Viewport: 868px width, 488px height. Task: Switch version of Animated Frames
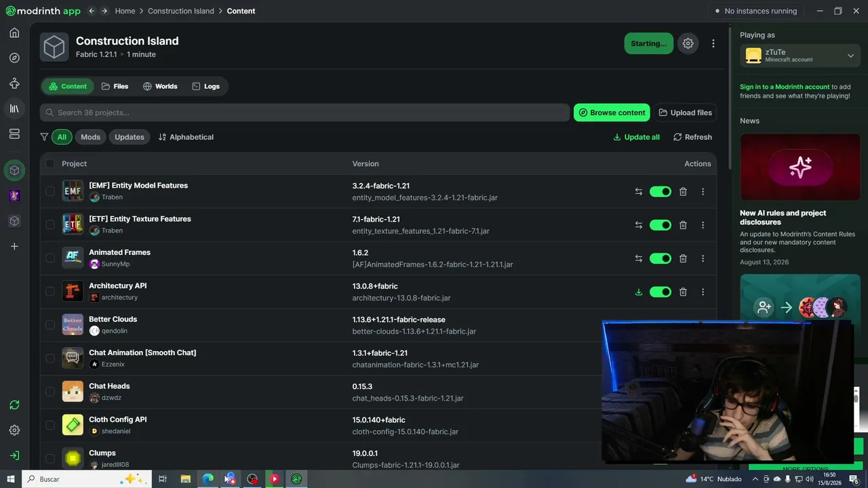(638, 258)
